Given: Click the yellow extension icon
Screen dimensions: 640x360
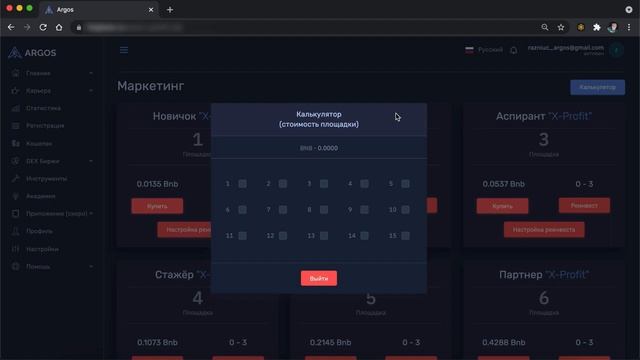Looking at the screenshot, I should tap(581, 27).
